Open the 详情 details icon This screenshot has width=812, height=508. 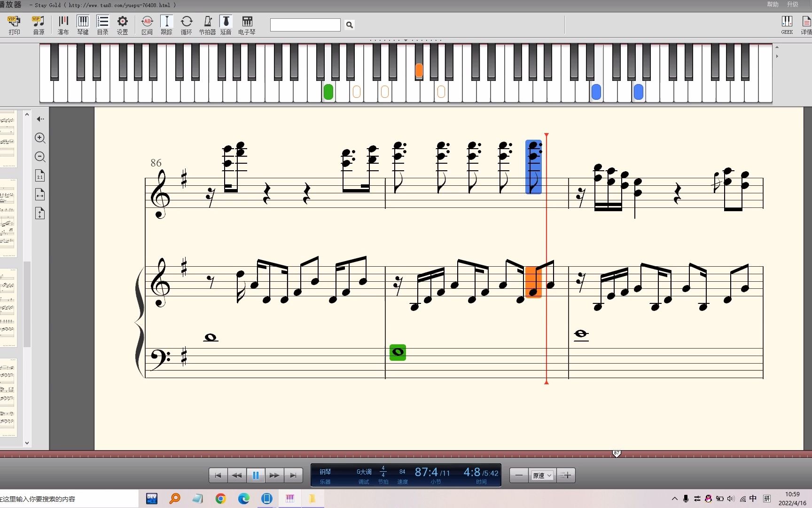point(806,25)
